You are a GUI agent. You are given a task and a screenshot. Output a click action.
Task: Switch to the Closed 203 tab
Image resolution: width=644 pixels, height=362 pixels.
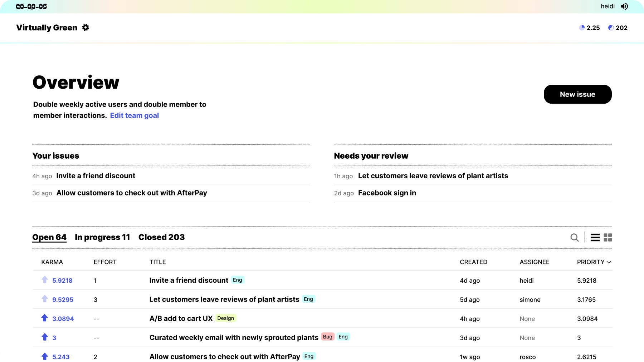(161, 237)
